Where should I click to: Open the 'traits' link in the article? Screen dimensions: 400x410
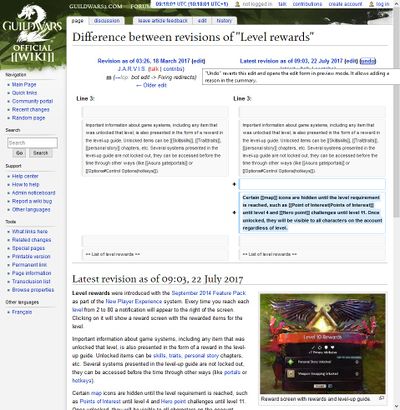[x=175, y=356]
